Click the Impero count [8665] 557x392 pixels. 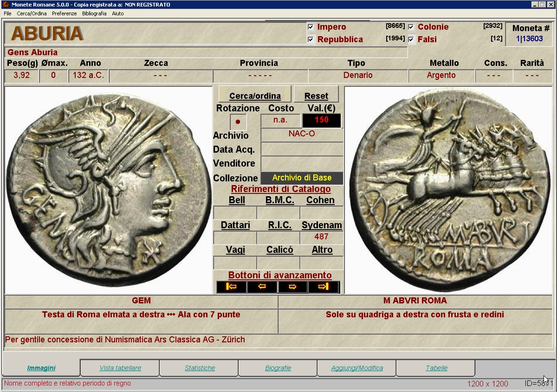(395, 26)
